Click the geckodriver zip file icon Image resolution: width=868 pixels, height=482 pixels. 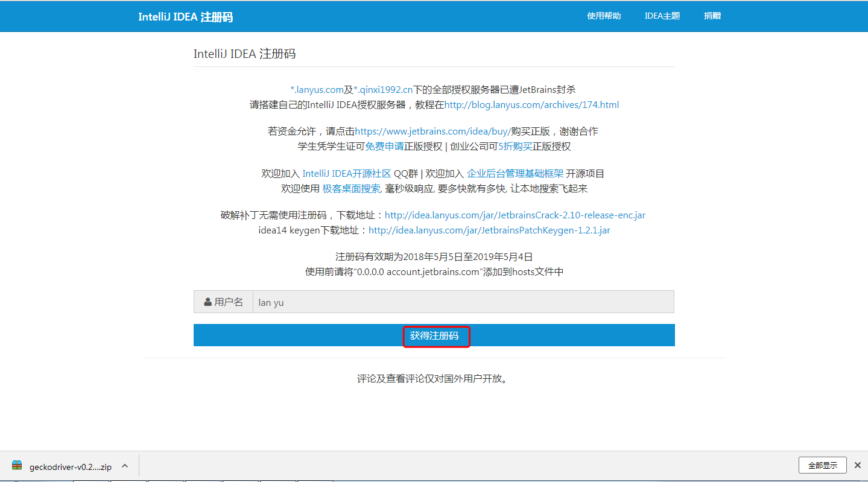[x=17, y=466]
